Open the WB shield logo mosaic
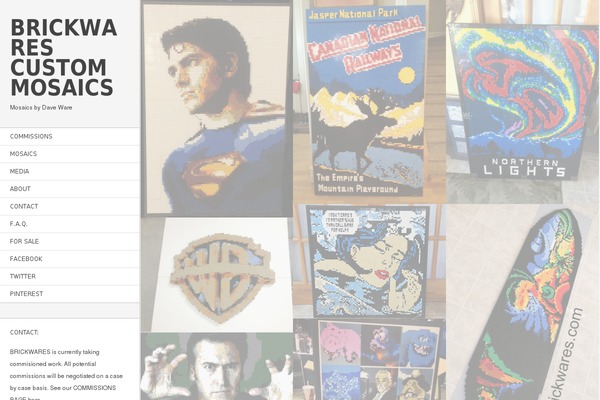 pyautogui.click(x=217, y=275)
